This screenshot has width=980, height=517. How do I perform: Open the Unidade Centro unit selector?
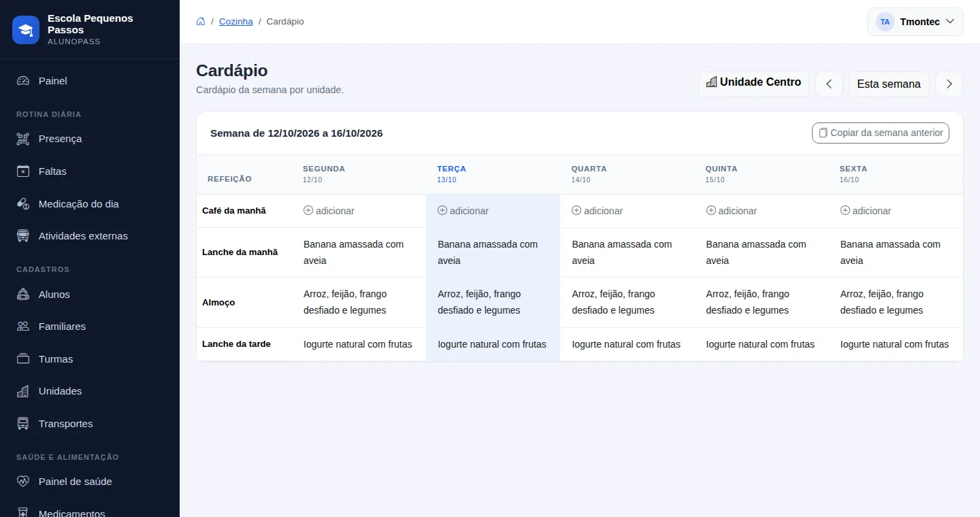click(754, 83)
